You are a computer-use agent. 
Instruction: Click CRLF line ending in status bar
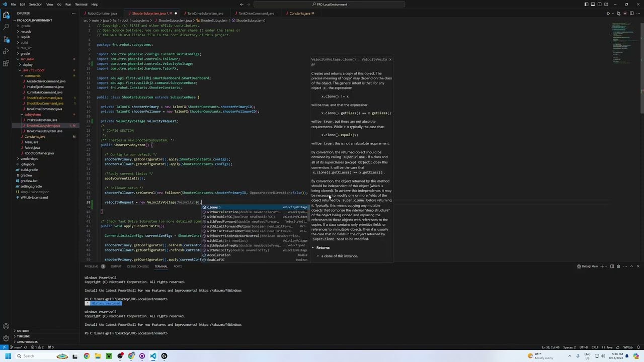[595, 347]
